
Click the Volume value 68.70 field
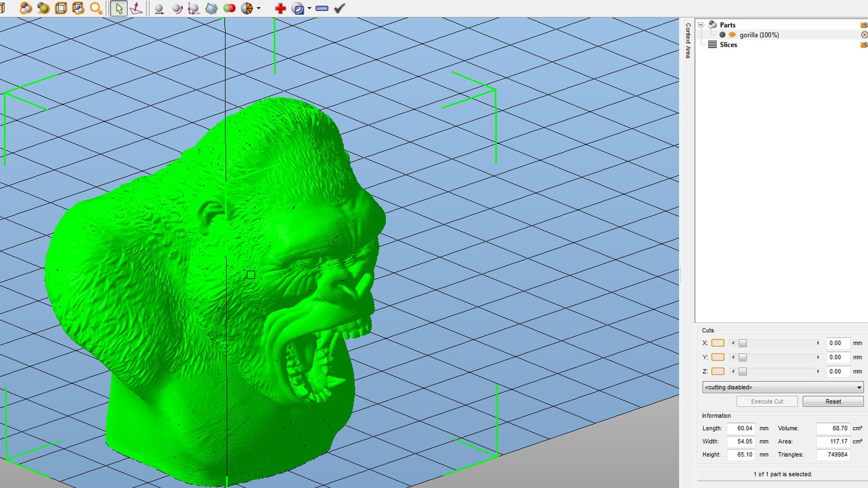[833, 428]
